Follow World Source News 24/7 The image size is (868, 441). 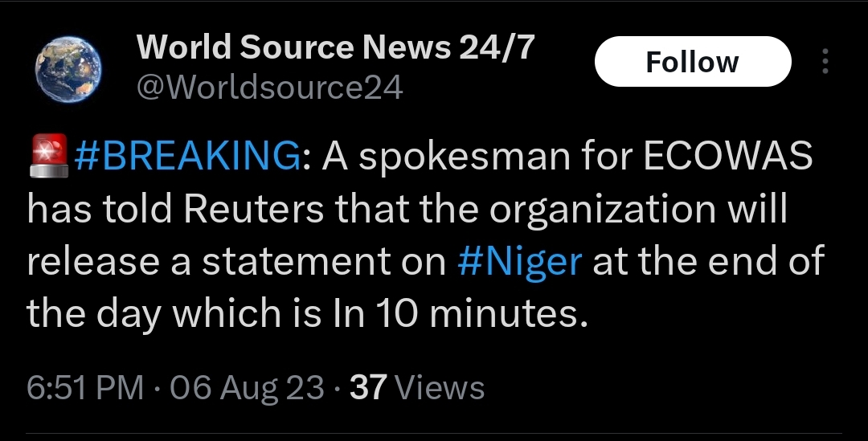(692, 62)
